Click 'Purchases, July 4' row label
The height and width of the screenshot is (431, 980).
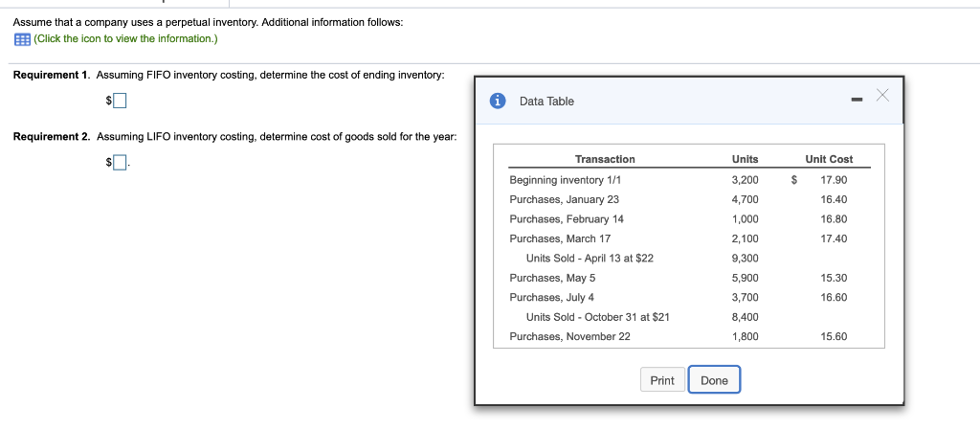(552, 297)
